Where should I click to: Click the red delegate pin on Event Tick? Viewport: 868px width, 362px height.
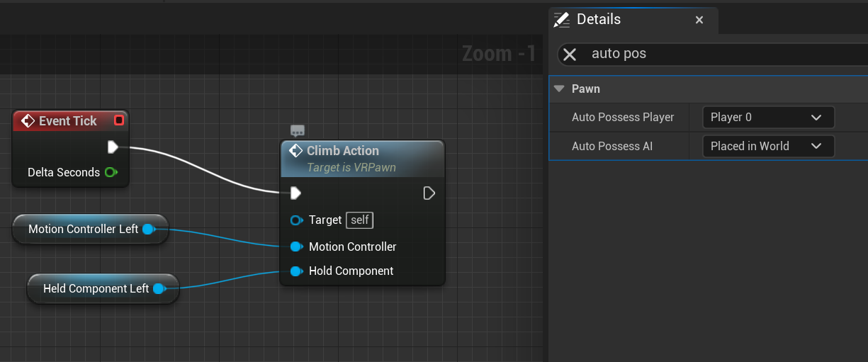[x=118, y=120]
